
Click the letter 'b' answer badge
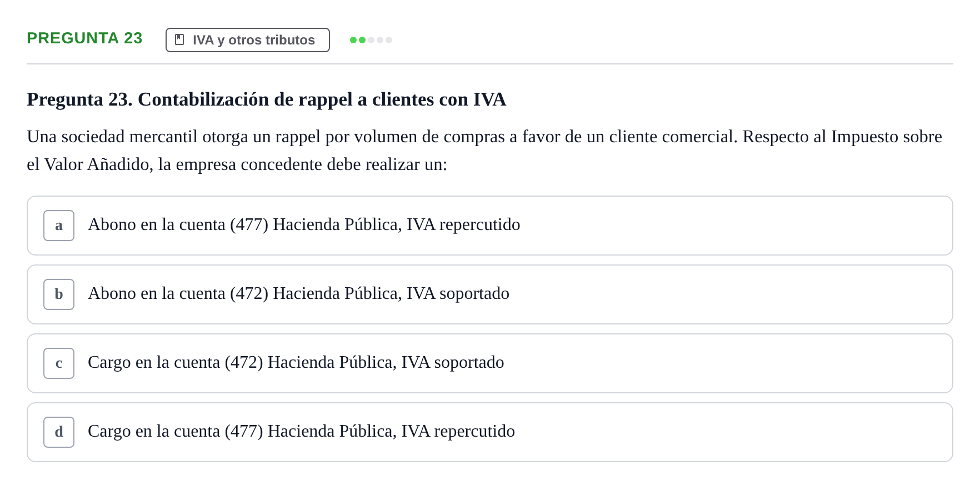pos(59,294)
